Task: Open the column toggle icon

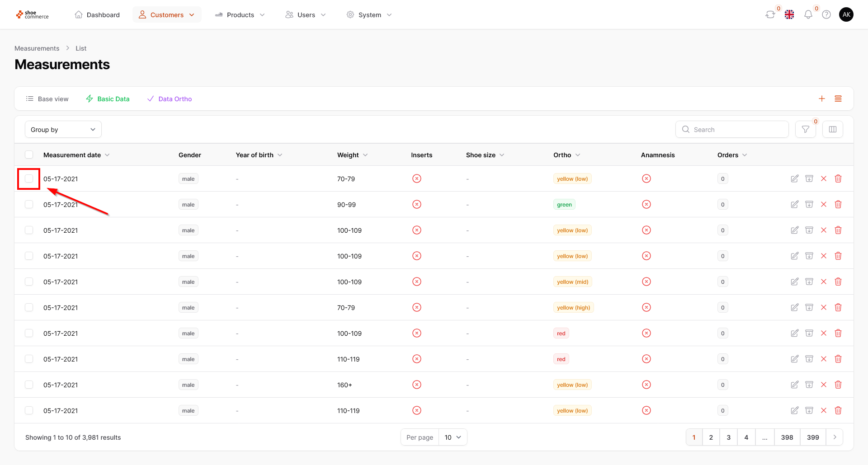Action: 832,130
